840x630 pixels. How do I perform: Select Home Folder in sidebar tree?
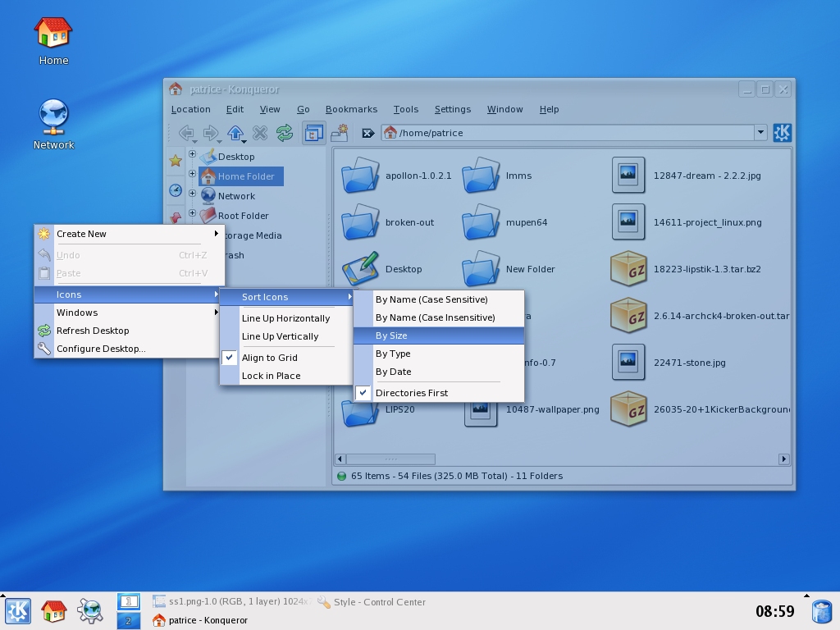coord(241,176)
